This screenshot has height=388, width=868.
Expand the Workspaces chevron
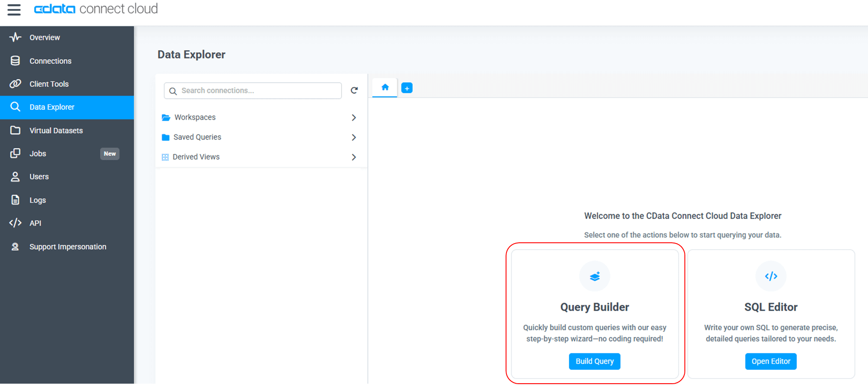tap(354, 117)
